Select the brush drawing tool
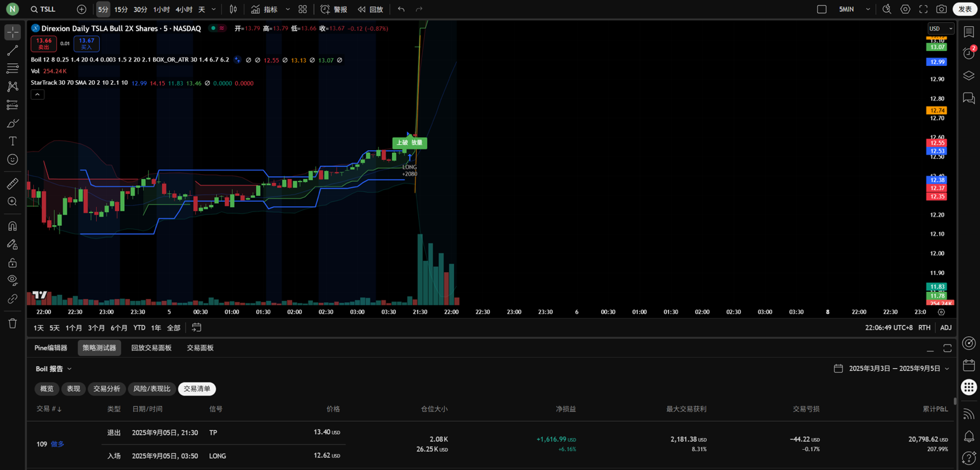 click(x=12, y=123)
